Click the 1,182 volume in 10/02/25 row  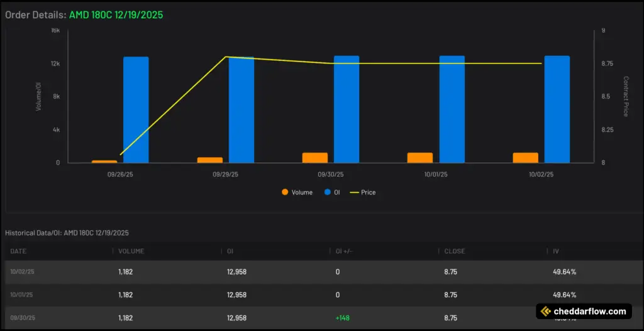126,271
